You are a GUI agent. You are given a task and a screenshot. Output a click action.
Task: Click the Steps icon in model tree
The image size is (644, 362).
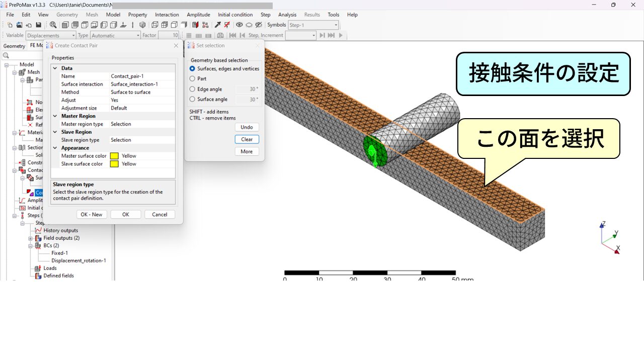click(x=22, y=216)
